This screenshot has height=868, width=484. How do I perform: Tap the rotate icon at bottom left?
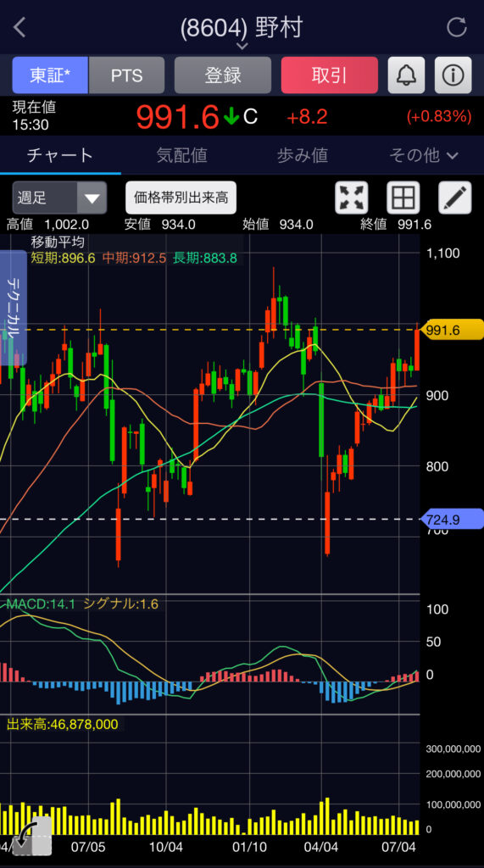click(32, 836)
